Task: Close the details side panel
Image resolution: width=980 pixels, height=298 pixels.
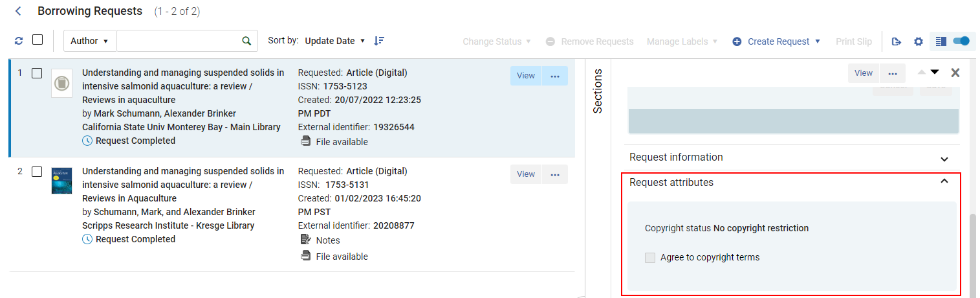Action: click(x=955, y=73)
